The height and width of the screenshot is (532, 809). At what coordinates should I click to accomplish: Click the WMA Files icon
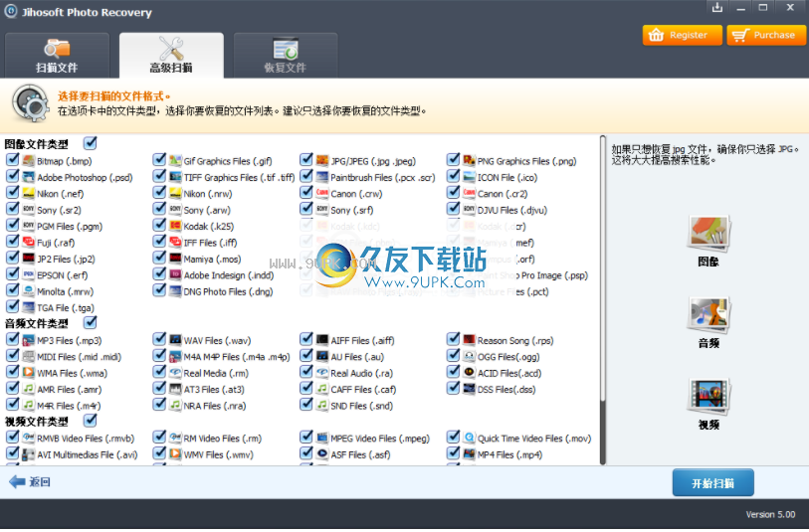29,373
